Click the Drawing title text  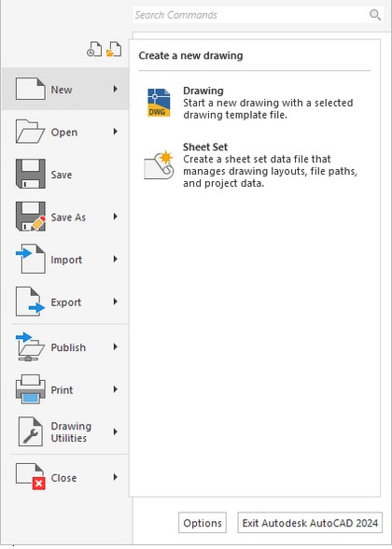203,91
